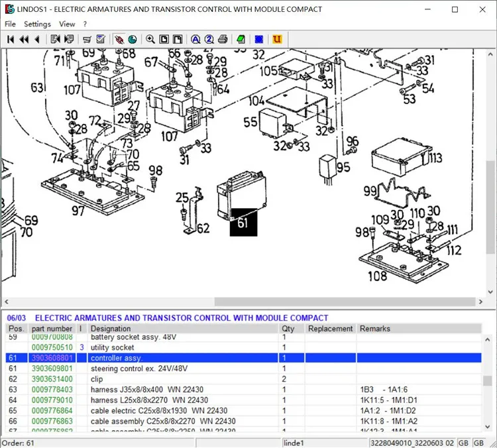Click the circled number 2 icon
Viewport: 497px width, 448px height.
[209, 39]
